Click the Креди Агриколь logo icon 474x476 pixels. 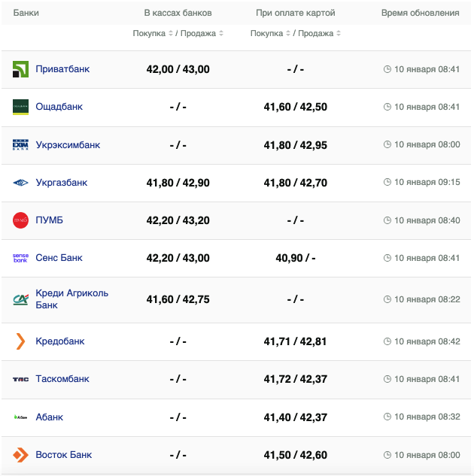(x=20, y=299)
